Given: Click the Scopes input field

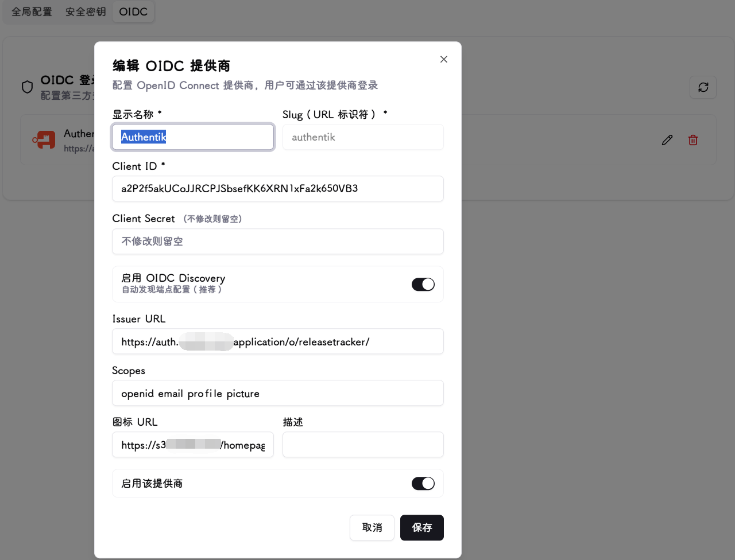Looking at the screenshot, I should pyautogui.click(x=278, y=394).
